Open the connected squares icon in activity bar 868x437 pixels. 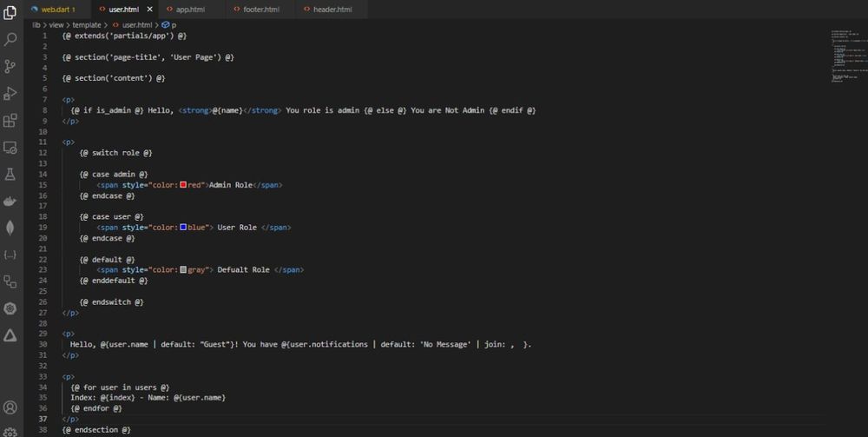[x=10, y=281]
